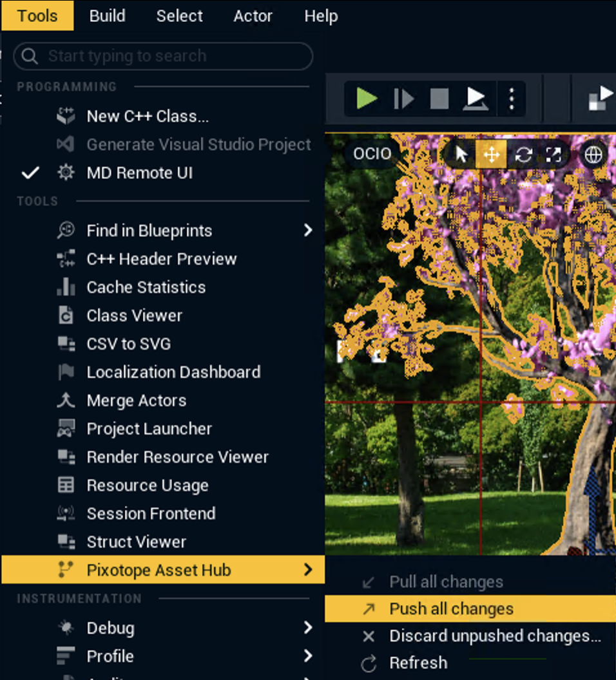Activate the Select pointer tool in viewport
Viewport: 616px width, 680px height.
pyautogui.click(x=461, y=155)
